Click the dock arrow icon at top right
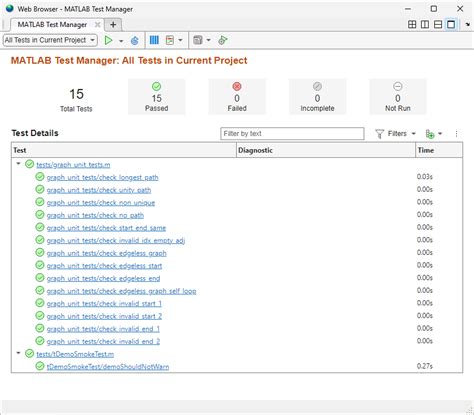 [467, 24]
